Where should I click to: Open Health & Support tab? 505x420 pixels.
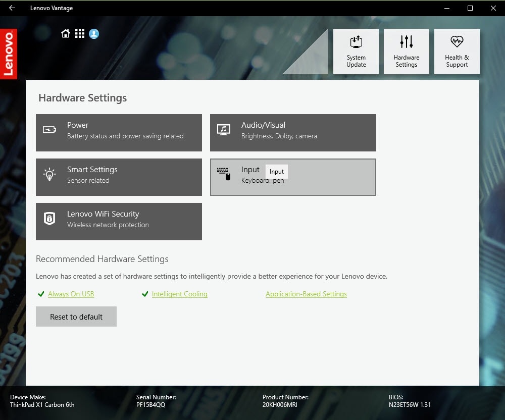457,51
